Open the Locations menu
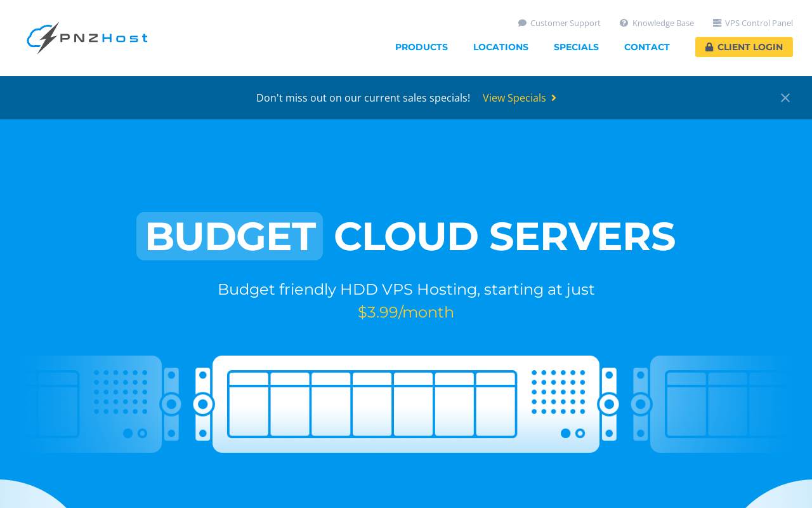The image size is (812, 508). [501, 47]
